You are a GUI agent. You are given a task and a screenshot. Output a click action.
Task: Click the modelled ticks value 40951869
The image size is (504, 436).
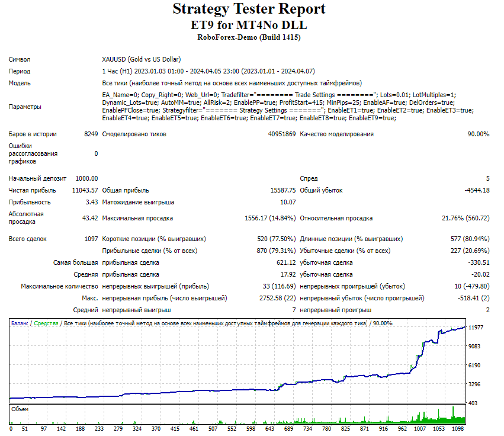tap(282, 134)
